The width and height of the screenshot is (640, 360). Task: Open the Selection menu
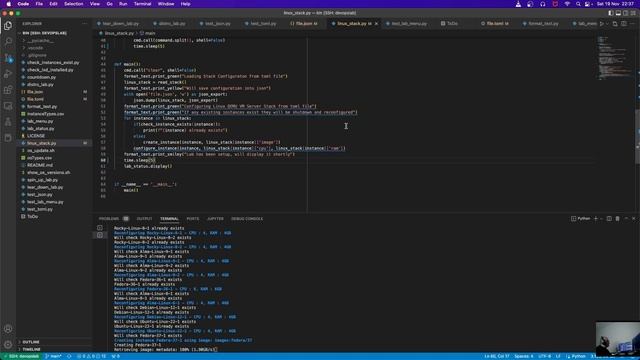(73, 4)
